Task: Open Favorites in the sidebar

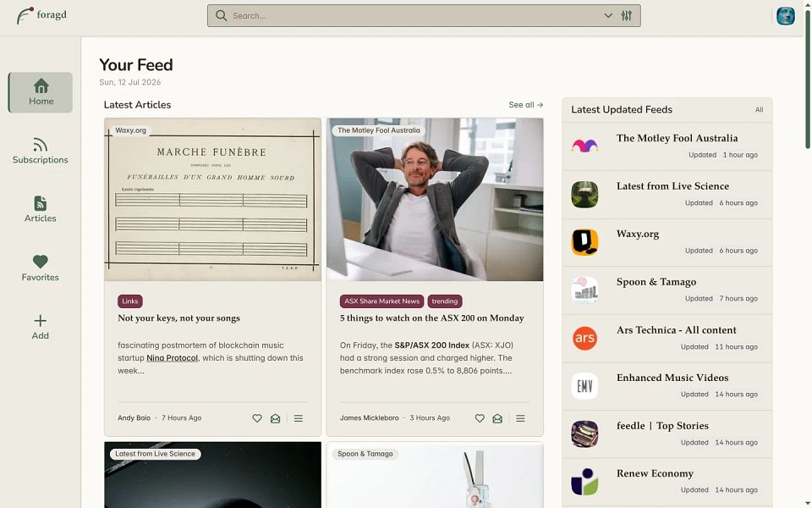Action: pyautogui.click(x=41, y=268)
